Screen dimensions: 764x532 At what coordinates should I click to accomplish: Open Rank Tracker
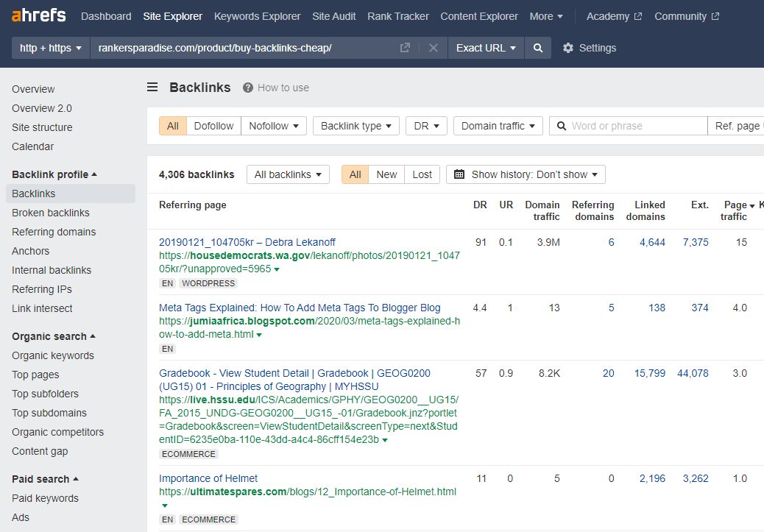[398, 16]
